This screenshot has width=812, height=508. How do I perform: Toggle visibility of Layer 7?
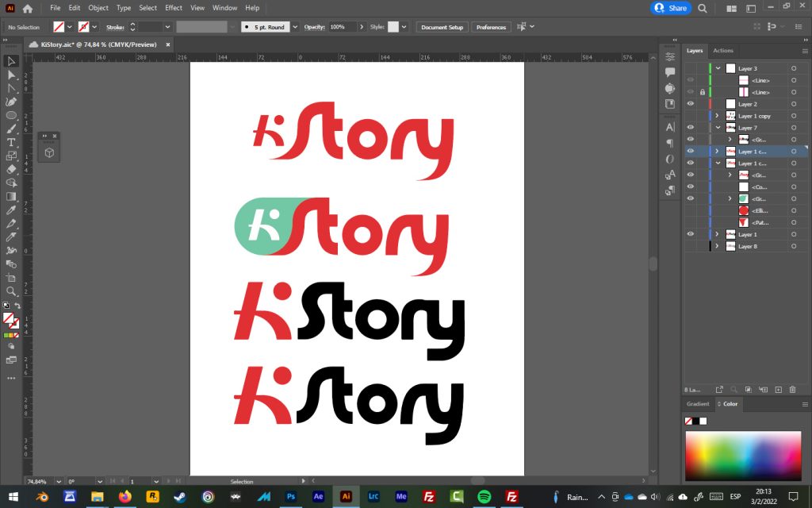(690, 128)
